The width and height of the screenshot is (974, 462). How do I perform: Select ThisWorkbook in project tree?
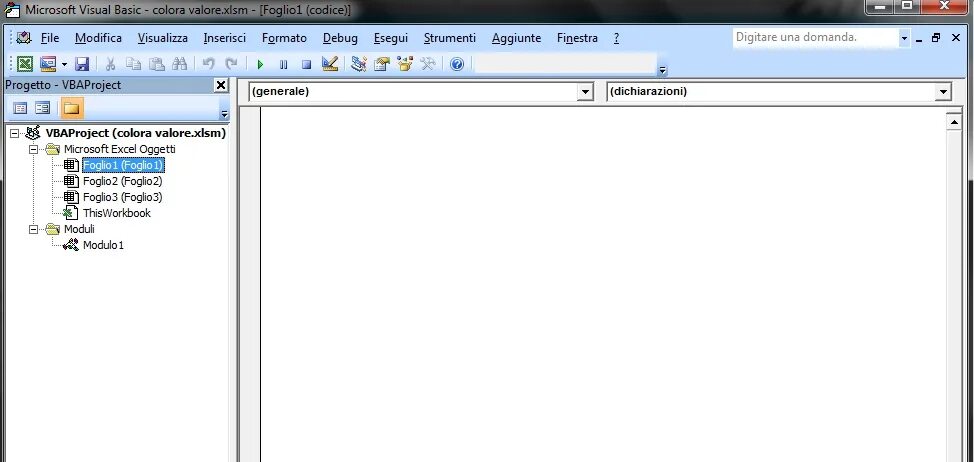click(x=117, y=213)
